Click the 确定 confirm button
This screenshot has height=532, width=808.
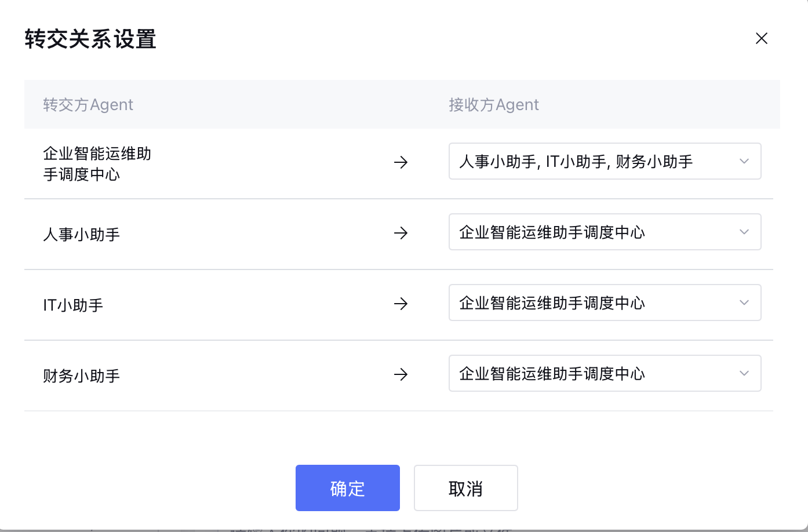coord(347,488)
